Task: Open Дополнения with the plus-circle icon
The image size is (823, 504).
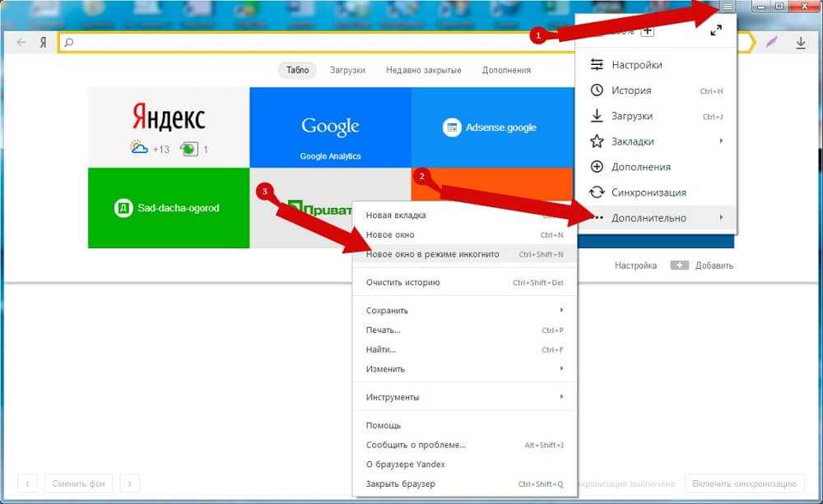Action: click(x=640, y=167)
